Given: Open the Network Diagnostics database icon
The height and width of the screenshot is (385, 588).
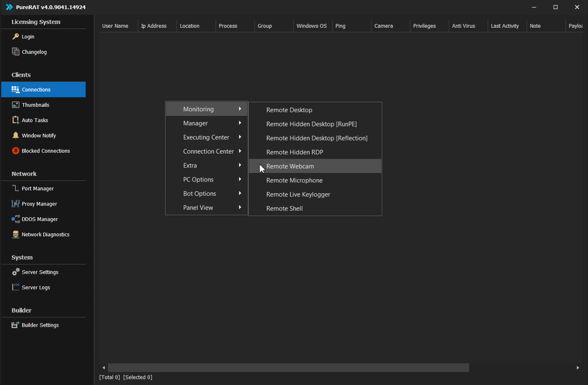Looking at the screenshot, I should 16,234.
